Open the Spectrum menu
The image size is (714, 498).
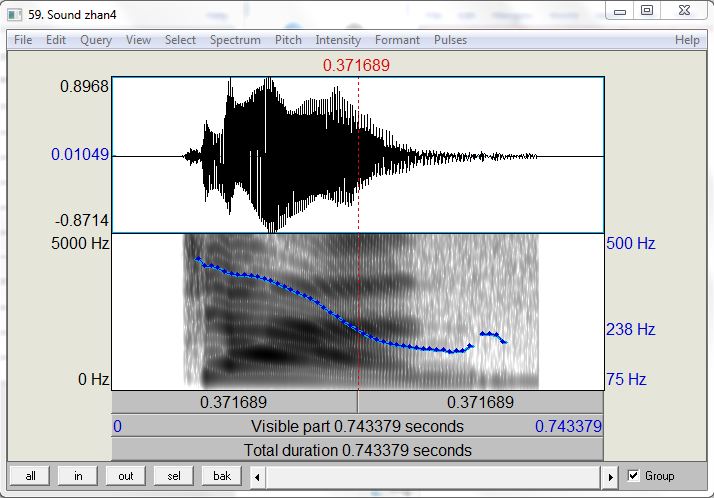(x=235, y=40)
